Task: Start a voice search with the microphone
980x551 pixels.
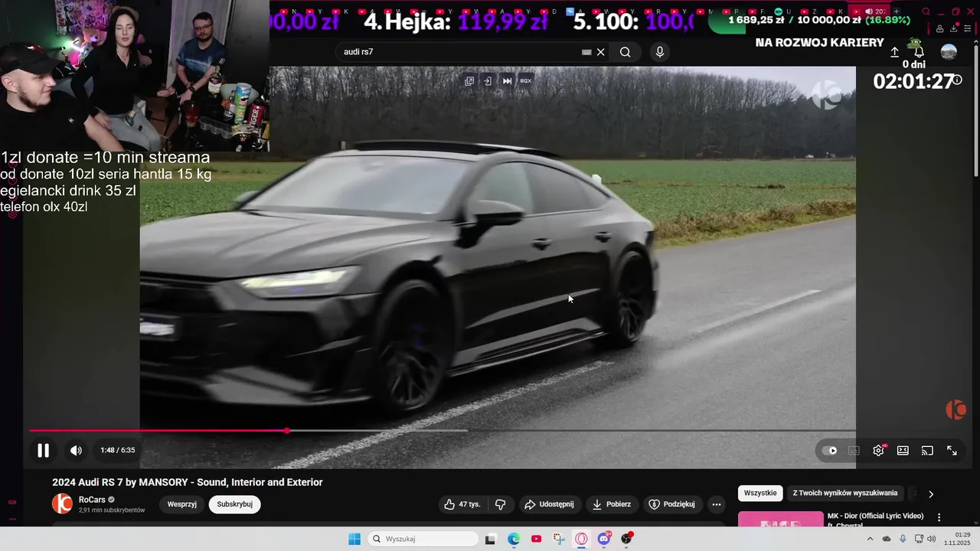Action: (660, 52)
